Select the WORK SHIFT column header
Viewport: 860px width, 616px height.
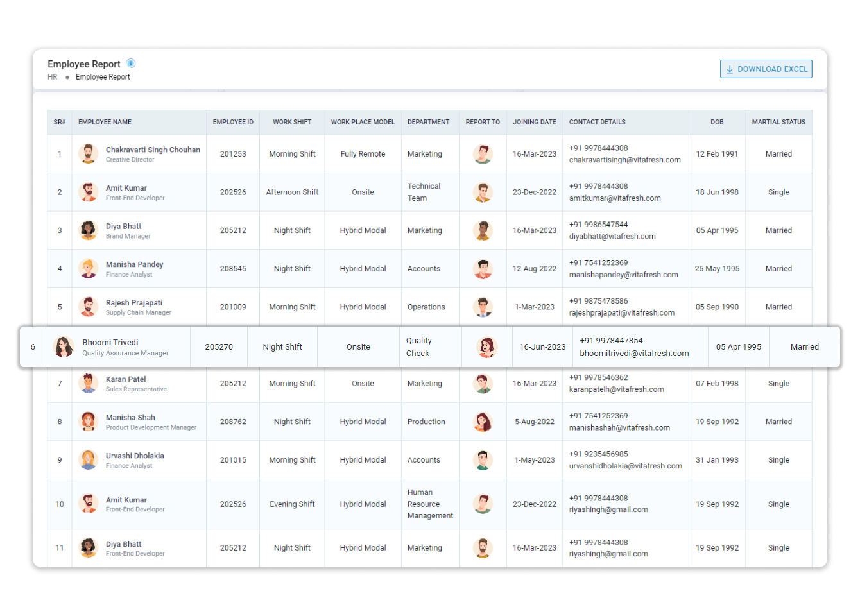click(x=292, y=122)
